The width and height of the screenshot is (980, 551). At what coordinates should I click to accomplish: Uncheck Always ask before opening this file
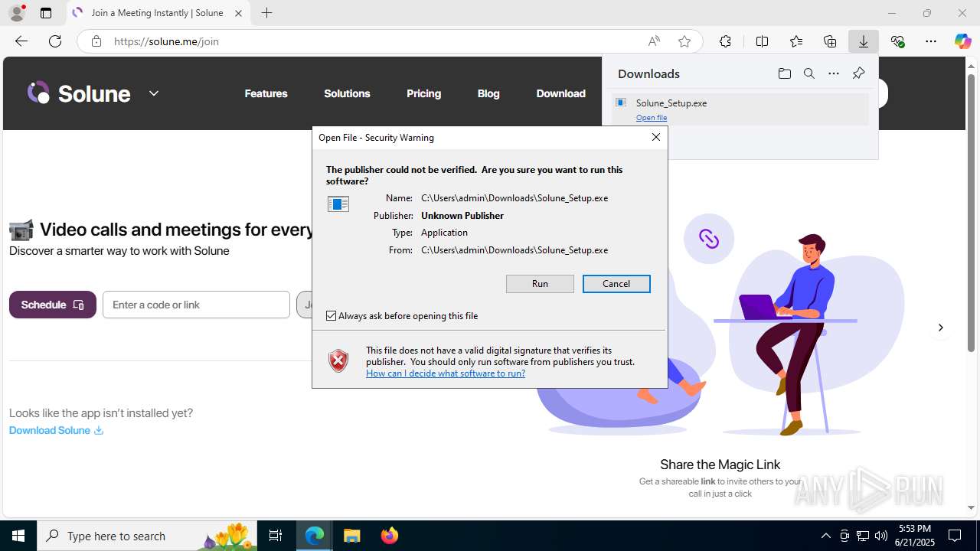coord(332,315)
